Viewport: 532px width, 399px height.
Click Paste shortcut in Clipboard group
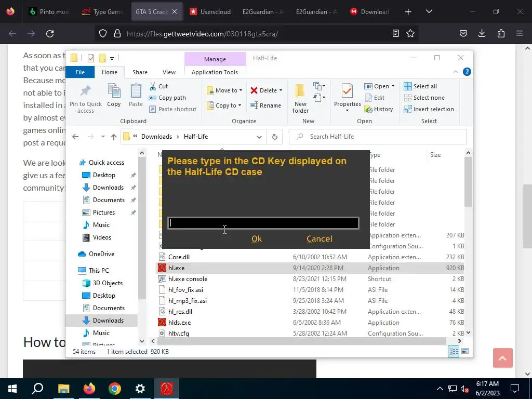click(x=172, y=109)
